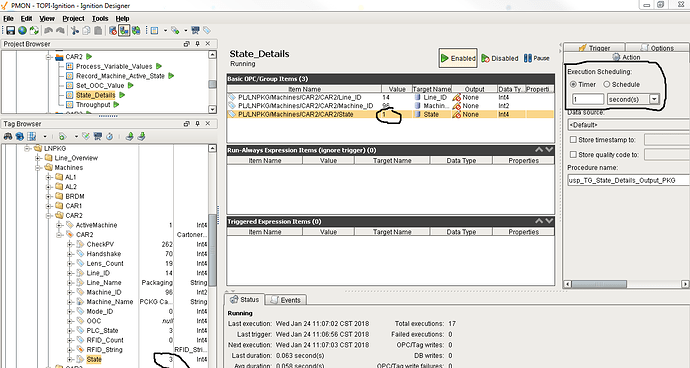The width and height of the screenshot is (690, 368).
Task: Open the dropdown arrow beside new tag icon
Action: (76, 136)
